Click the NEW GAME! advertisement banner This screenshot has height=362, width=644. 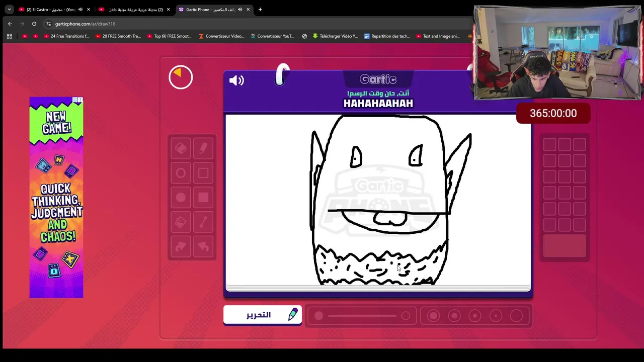[x=56, y=197]
